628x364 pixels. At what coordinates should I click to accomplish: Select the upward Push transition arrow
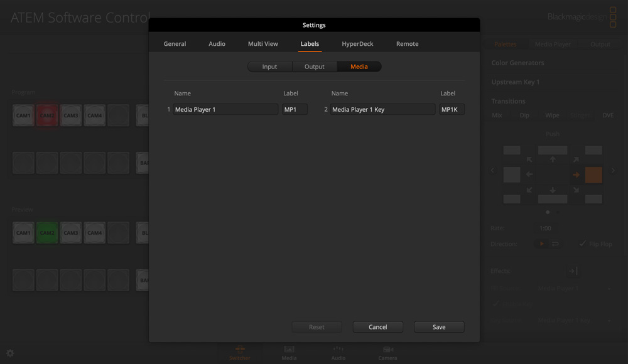point(553,158)
